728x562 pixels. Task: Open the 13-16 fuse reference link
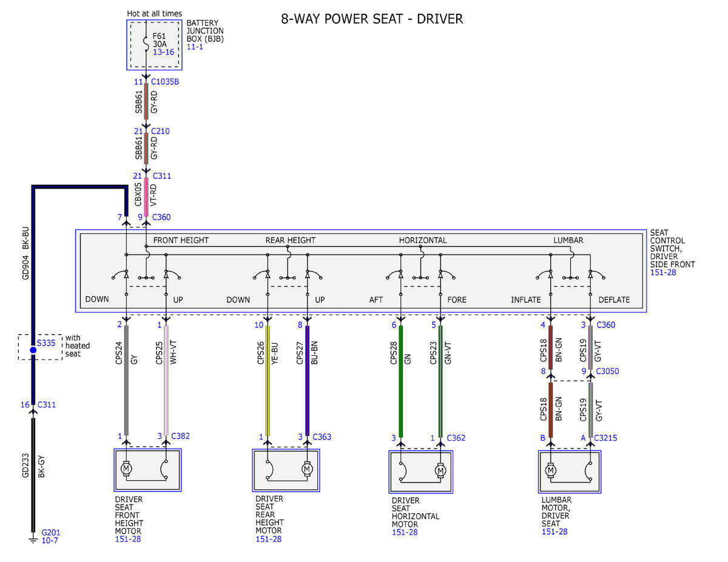tap(164, 52)
